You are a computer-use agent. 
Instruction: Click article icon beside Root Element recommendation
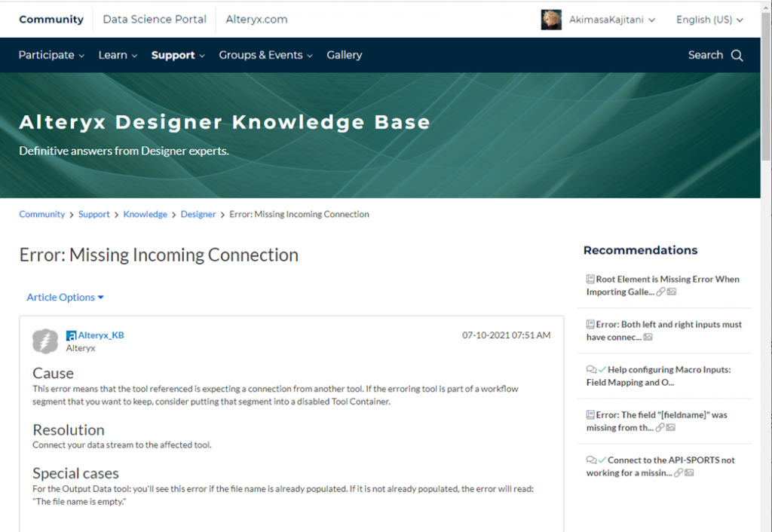[590, 279]
